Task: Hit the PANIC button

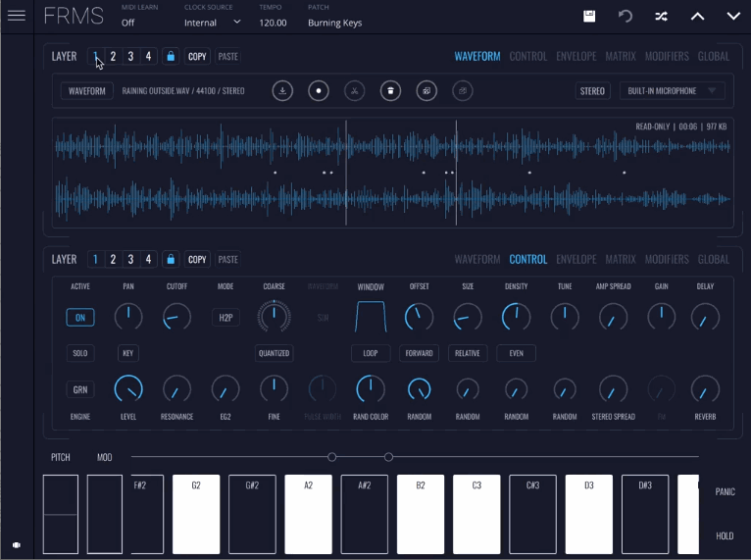Action: (x=725, y=492)
